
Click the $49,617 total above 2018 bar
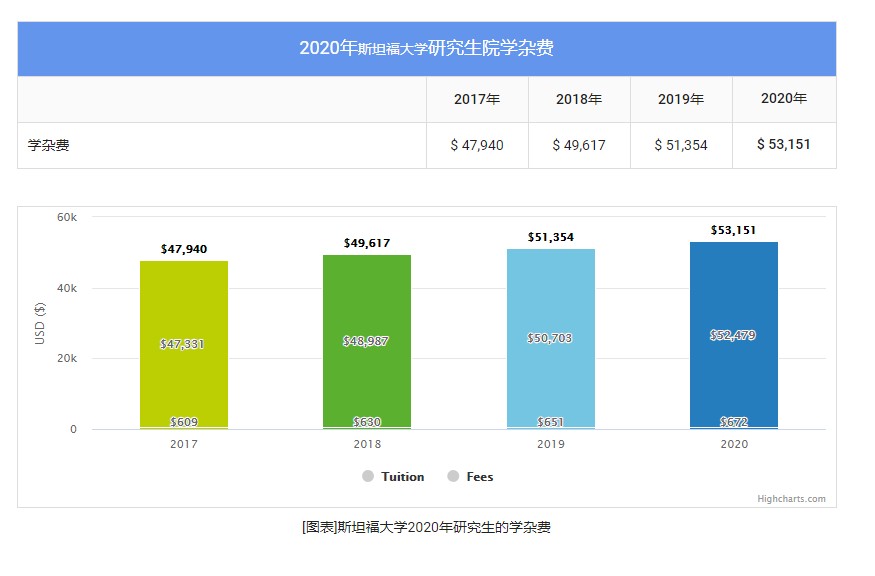[366, 243]
